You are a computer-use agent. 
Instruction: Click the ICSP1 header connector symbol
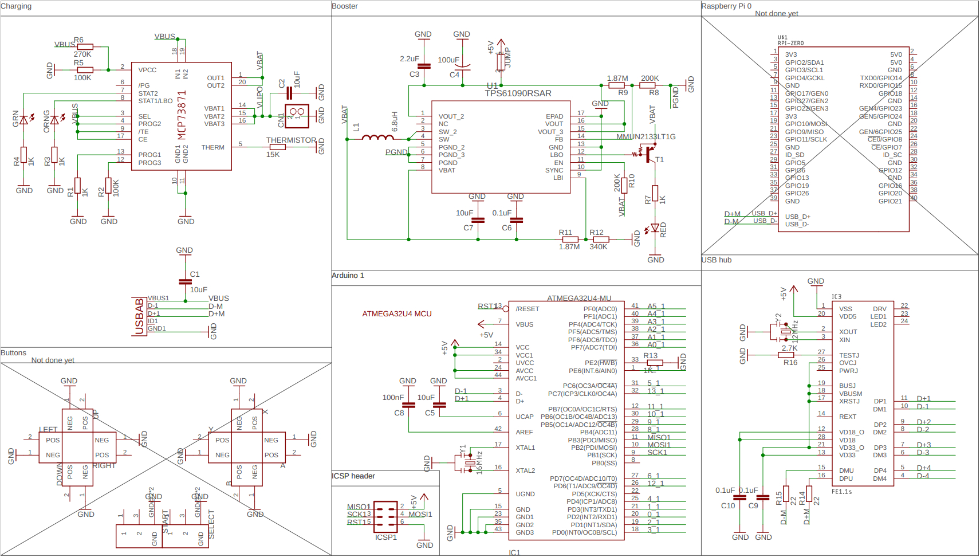[385, 514]
